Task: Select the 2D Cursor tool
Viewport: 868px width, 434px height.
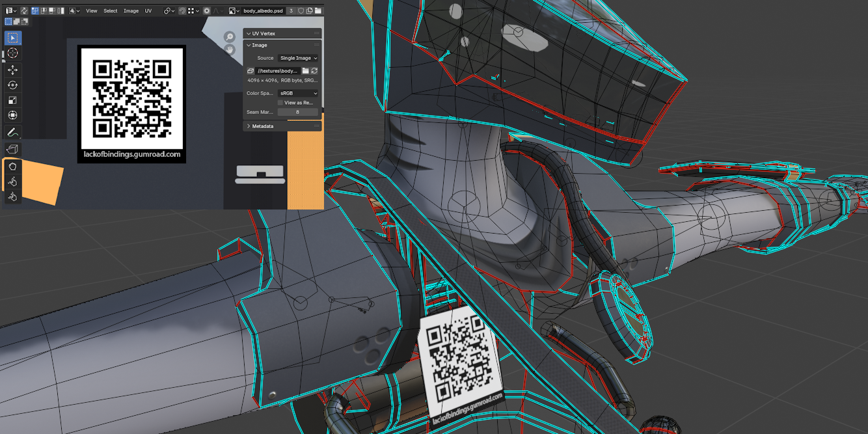Action: 13,52
